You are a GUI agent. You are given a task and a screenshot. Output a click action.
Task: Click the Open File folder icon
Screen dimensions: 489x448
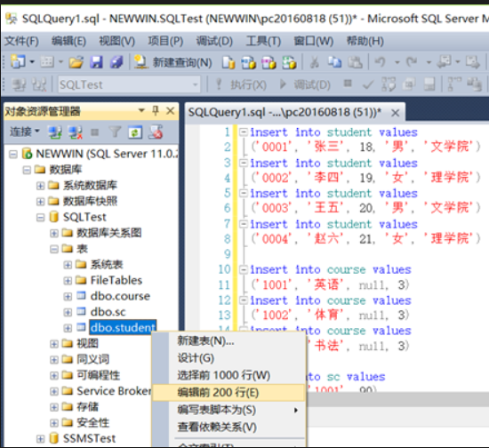(x=76, y=62)
